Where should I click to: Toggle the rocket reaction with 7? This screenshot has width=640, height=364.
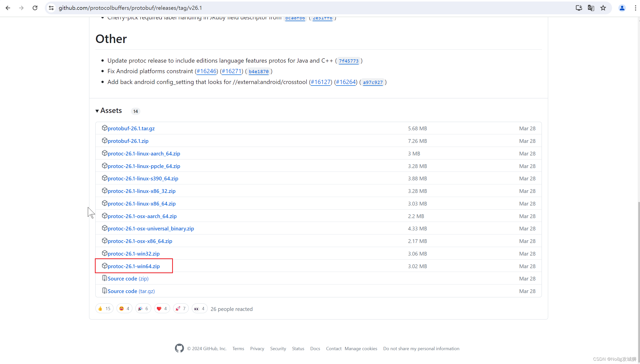tap(181, 309)
